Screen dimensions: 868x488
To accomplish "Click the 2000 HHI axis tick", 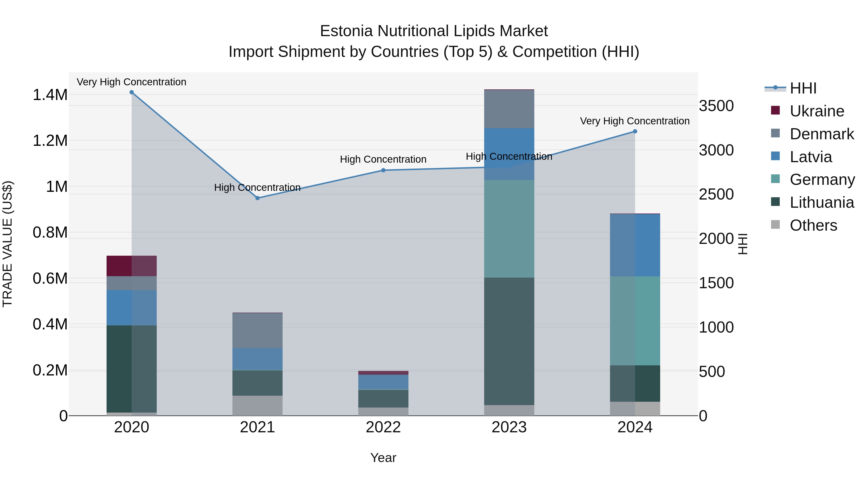I will [716, 239].
